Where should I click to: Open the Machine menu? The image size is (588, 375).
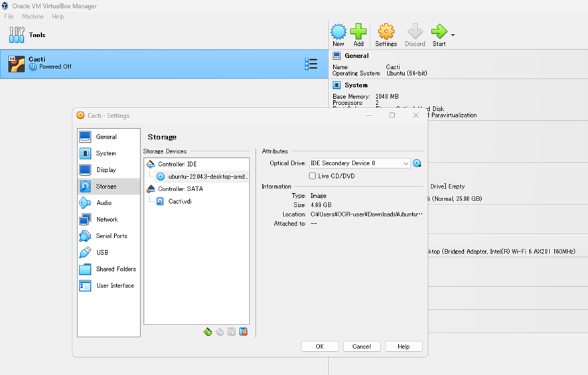point(33,17)
